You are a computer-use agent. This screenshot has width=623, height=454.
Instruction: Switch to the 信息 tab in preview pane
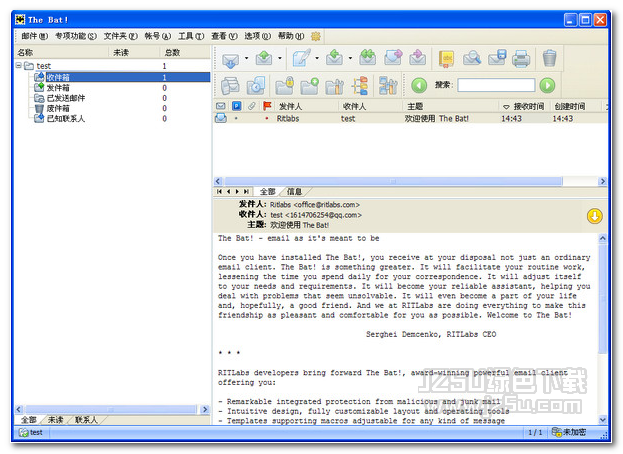[294, 192]
